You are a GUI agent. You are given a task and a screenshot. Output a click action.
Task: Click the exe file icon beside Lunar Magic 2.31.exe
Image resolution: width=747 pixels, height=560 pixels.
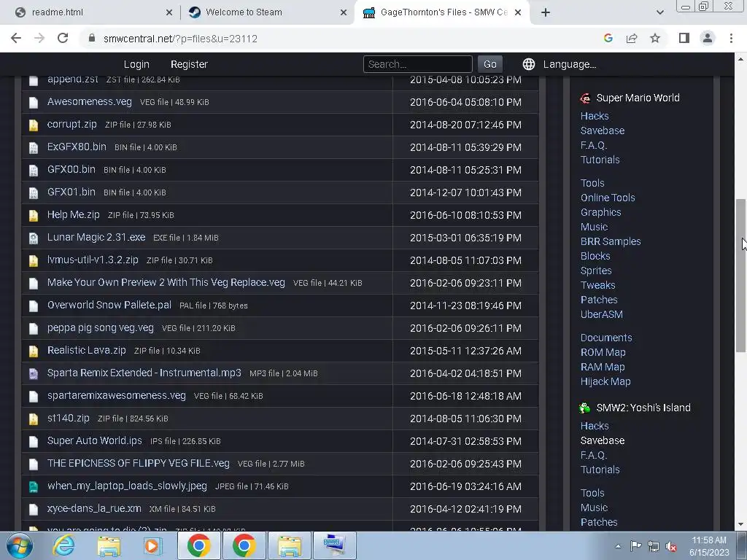34,238
